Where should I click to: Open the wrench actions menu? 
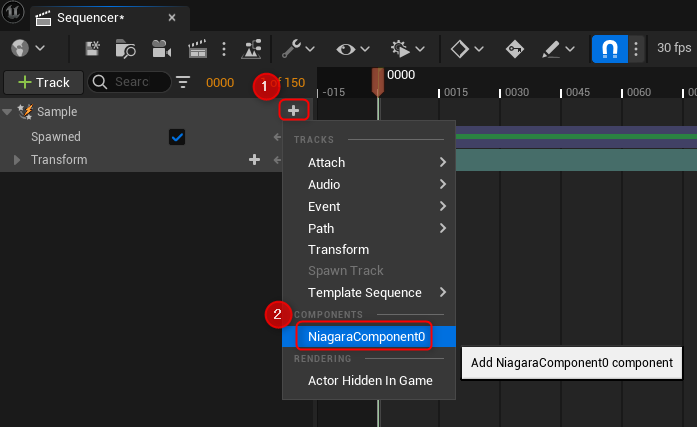click(297, 48)
